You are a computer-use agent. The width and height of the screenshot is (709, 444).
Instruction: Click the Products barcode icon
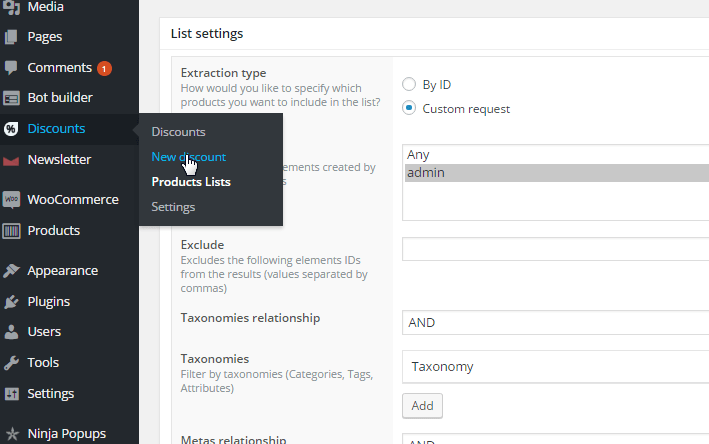click(x=11, y=231)
